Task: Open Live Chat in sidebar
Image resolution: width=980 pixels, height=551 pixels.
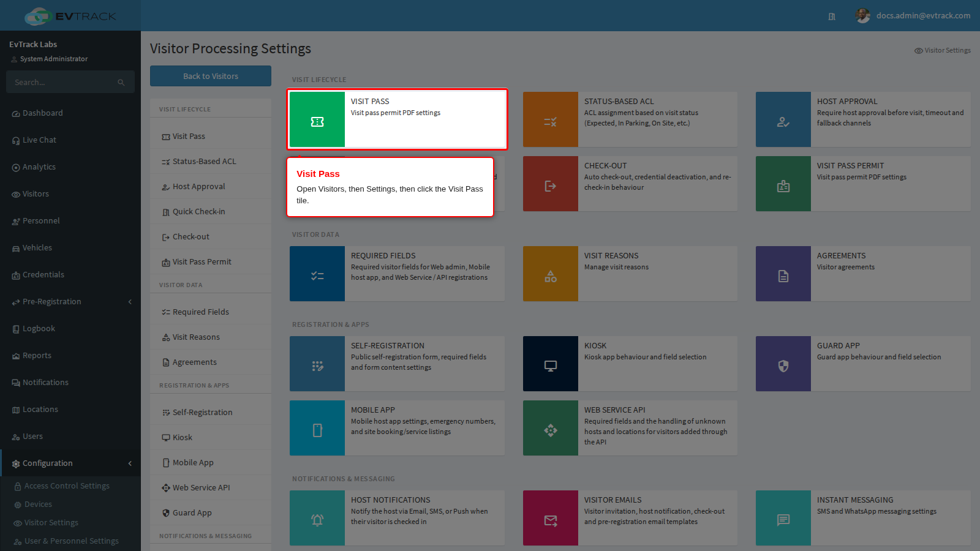Action: [x=70, y=140]
